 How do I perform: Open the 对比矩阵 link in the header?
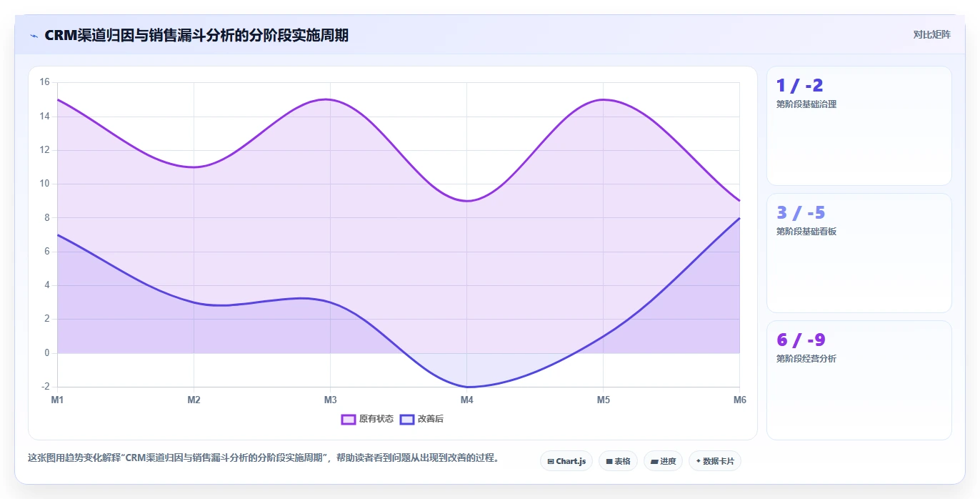(931, 35)
